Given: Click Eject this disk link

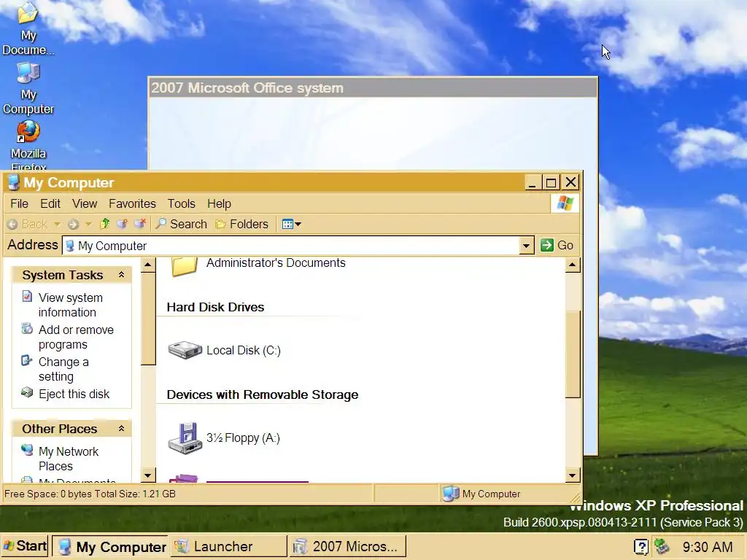Looking at the screenshot, I should pyautogui.click(x=74, y=394).
